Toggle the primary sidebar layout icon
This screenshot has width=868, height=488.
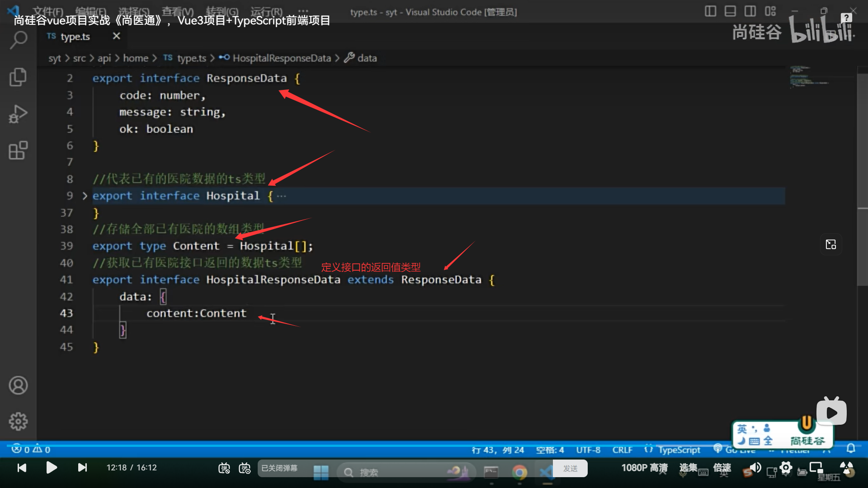pos(710,11)
